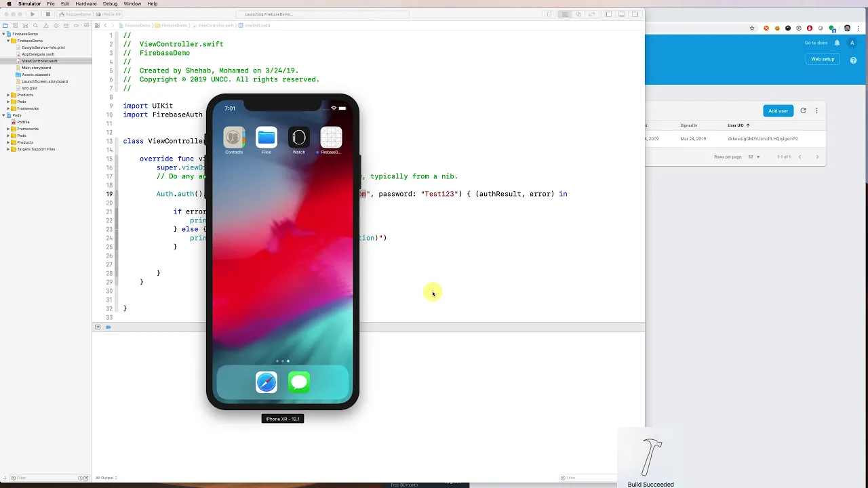The height and width of the screenshot is (488, 868).
Task: Select the Version editor button in Xcode
Action: (592, 14)
